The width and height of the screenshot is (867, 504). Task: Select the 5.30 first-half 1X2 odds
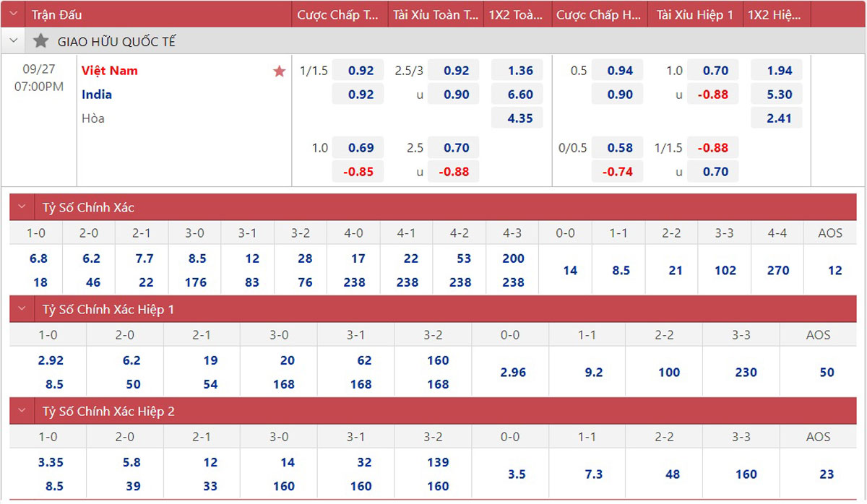click(x=780, y=95)
